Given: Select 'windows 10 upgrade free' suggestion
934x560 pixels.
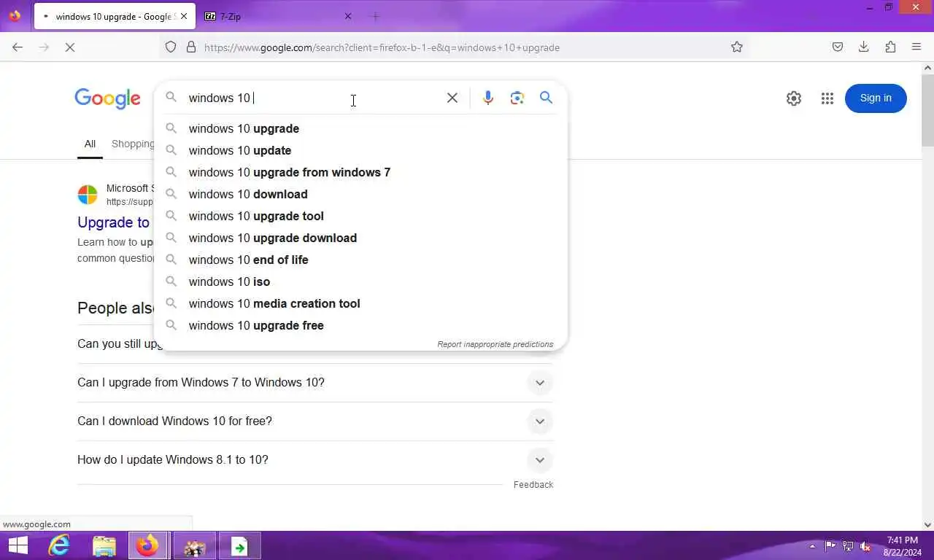Looking at the screenshot, I should pos(360,325).
